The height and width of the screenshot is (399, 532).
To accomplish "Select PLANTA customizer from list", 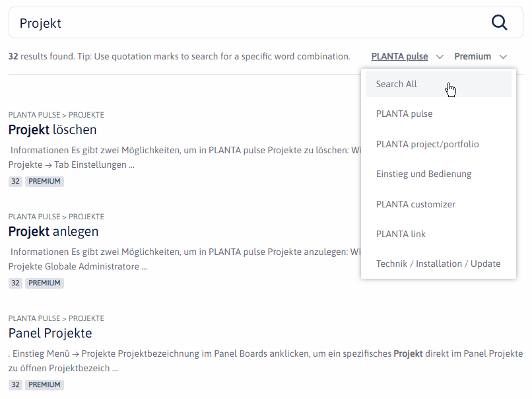I will [416, 204].
